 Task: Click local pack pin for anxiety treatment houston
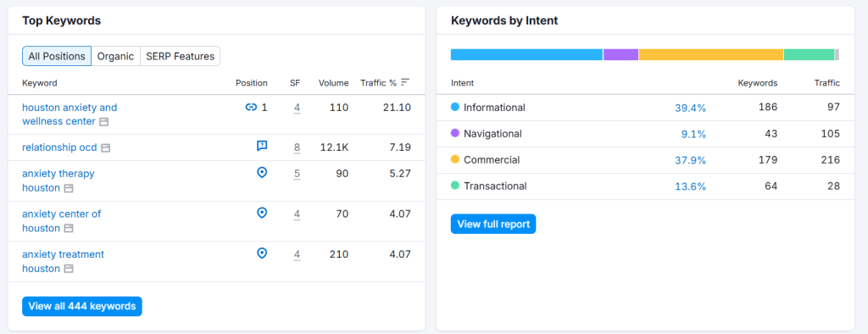tap(263, 253)
